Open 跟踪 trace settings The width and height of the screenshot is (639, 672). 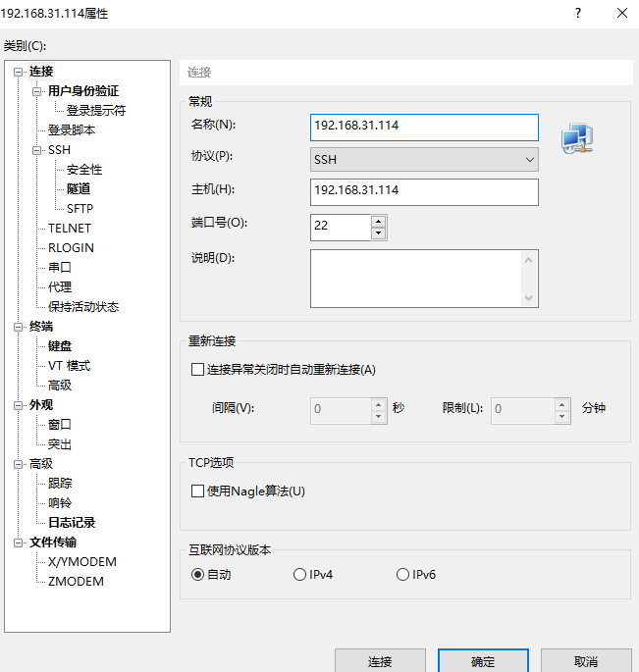(x=60, y=484)
